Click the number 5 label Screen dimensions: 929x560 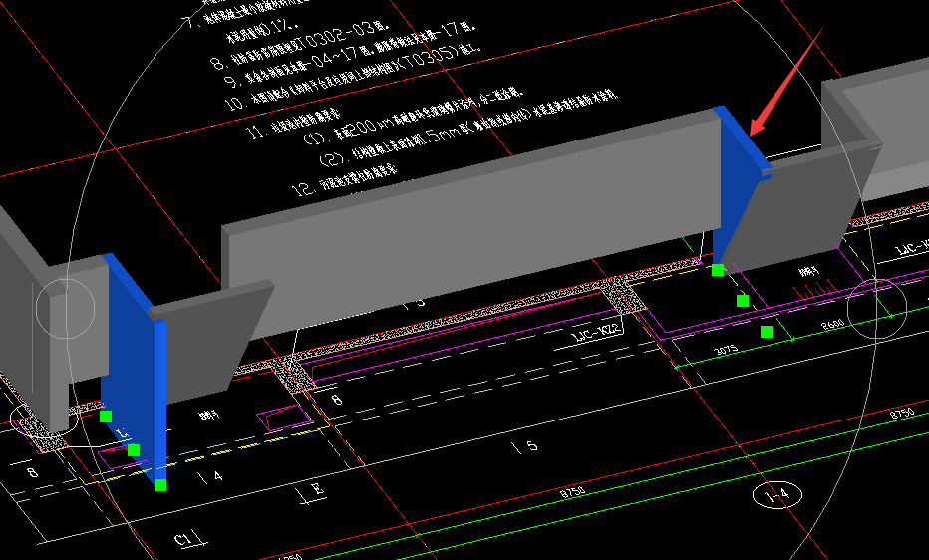click(532, 445)
